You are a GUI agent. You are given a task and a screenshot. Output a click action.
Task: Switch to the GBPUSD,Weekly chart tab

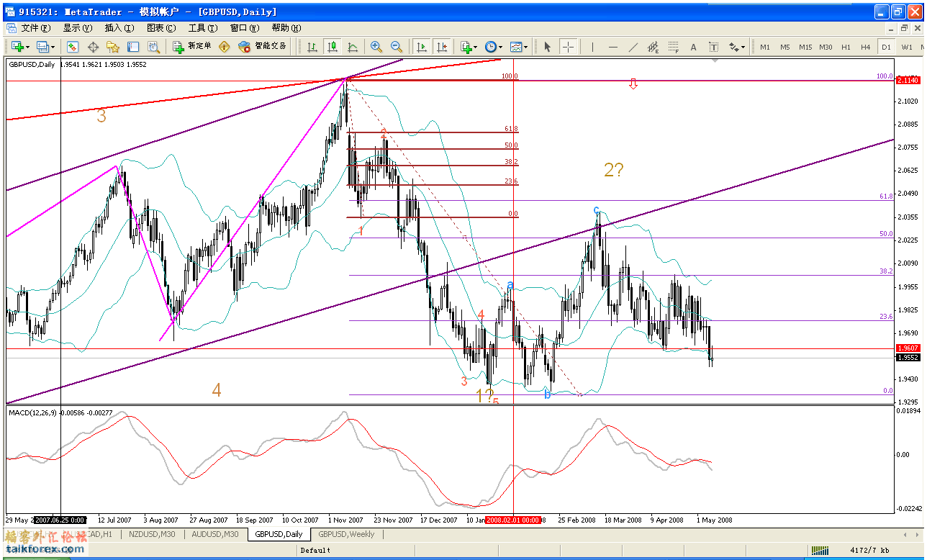346,534
